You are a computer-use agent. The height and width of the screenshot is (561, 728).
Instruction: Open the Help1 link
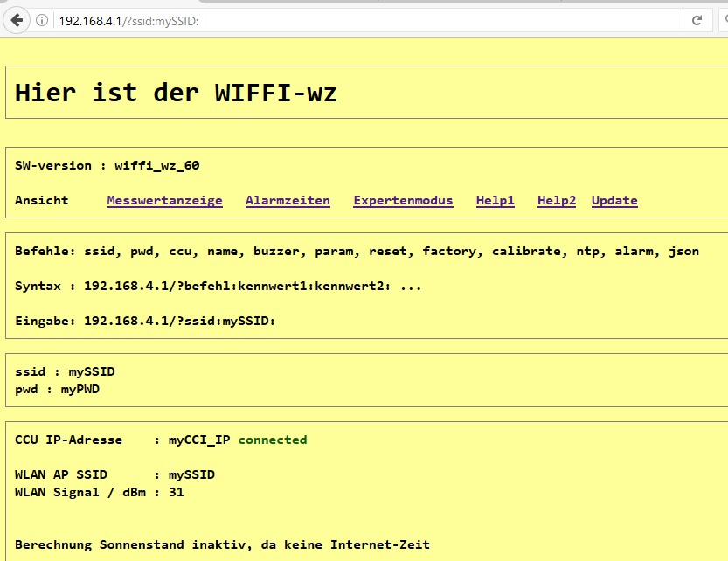coord(496,201)
